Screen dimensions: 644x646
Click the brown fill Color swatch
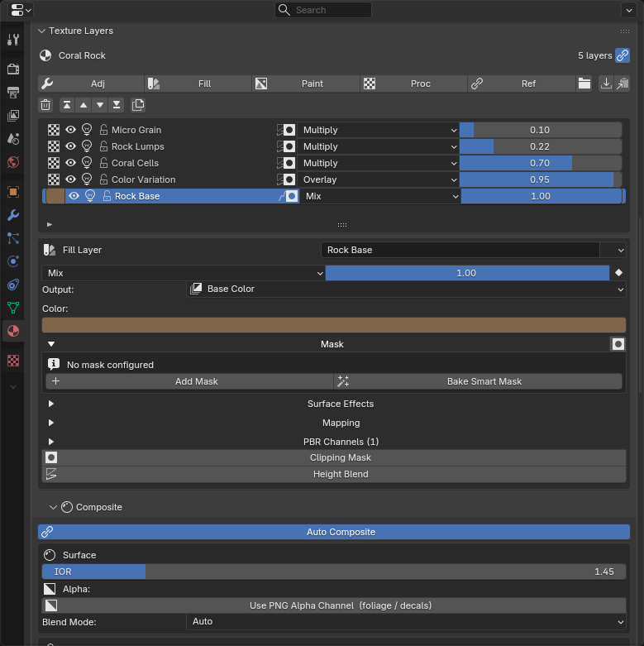point(334,325)
